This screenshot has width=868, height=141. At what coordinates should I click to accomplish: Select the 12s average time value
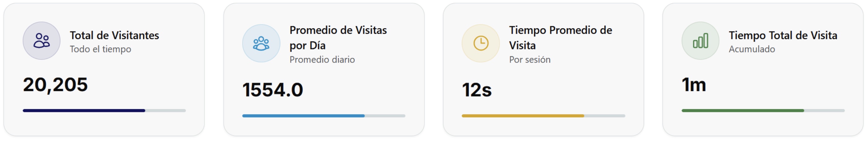[477, 90]
